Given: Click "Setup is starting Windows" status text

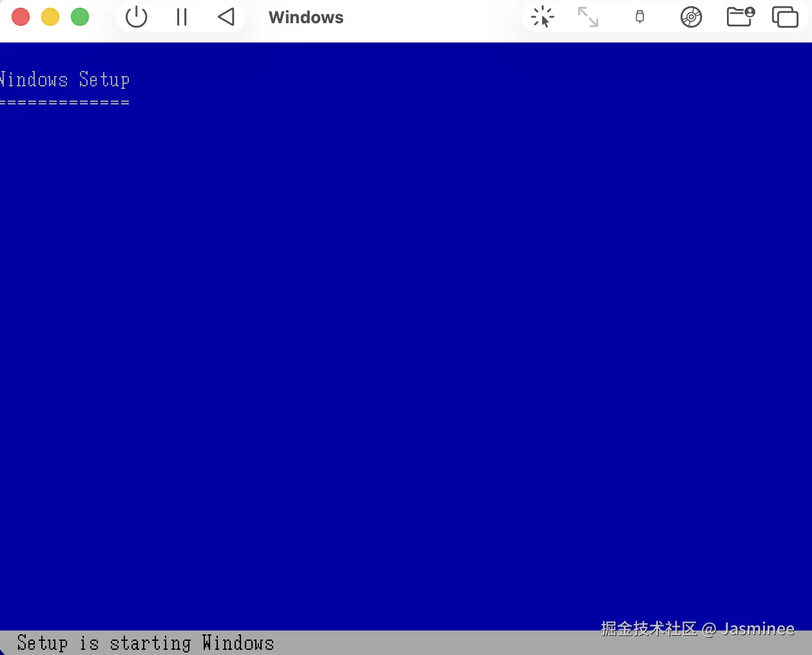Looking at the screenshot, I should 146,643.
